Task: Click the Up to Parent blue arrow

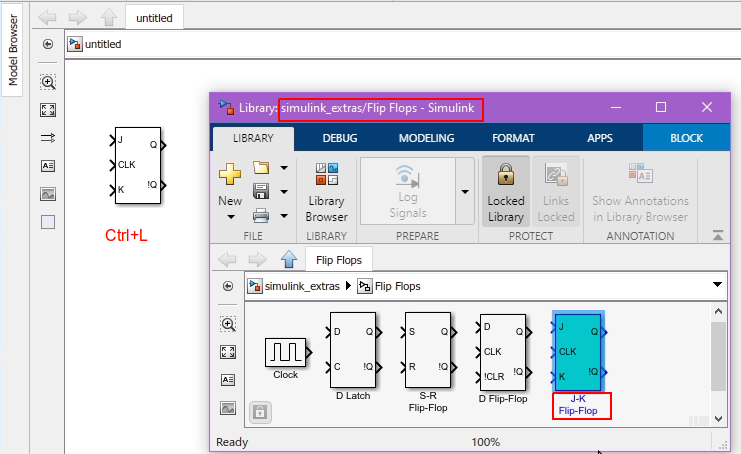Action: 289,260
